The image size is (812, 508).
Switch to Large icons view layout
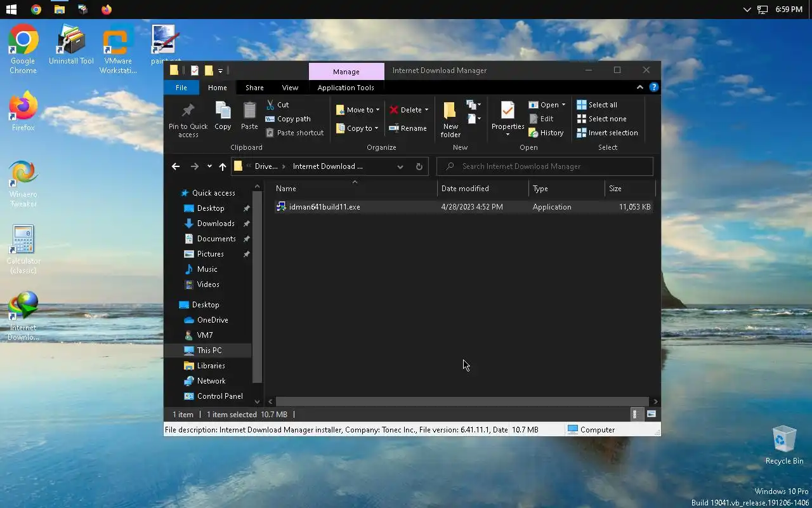(x=652, y=414)
